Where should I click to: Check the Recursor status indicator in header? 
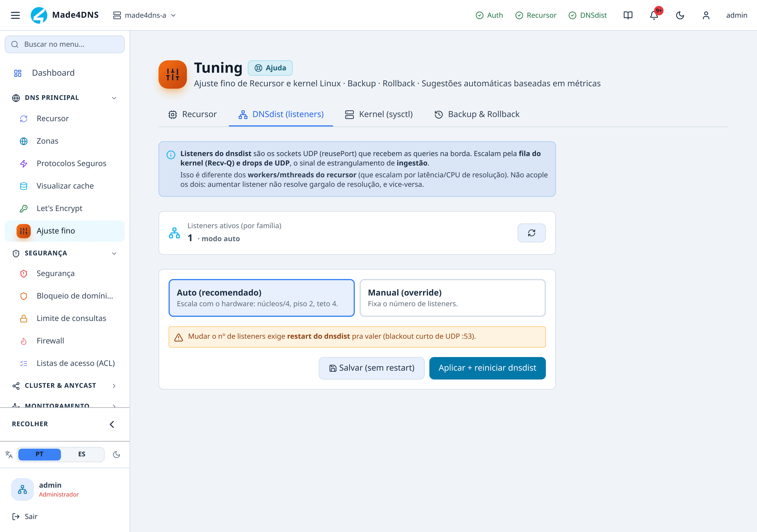coord(536,15)
